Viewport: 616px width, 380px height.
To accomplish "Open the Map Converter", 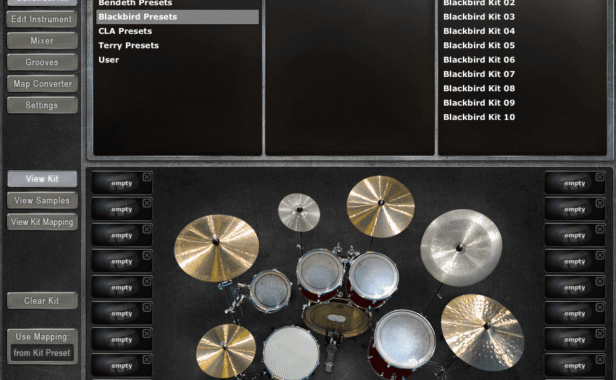I will [42, 84].
